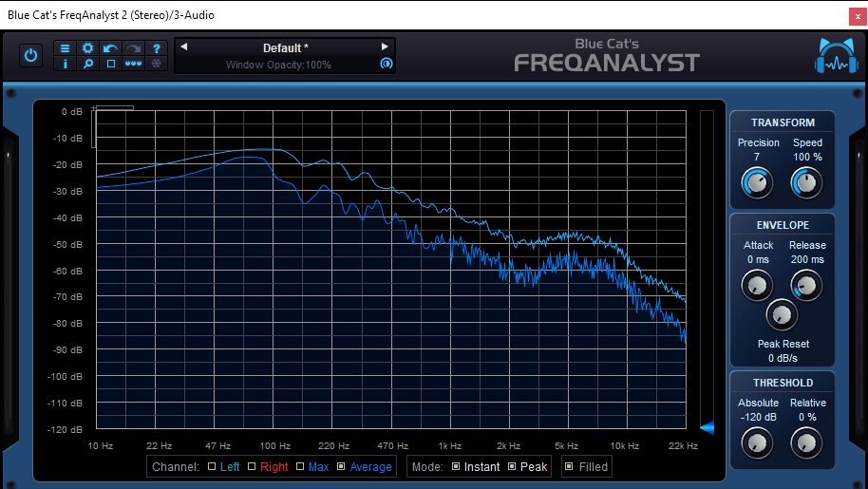868x489 pixels.
Task: Click the grayed redo arrow icon
Action: 133,48
